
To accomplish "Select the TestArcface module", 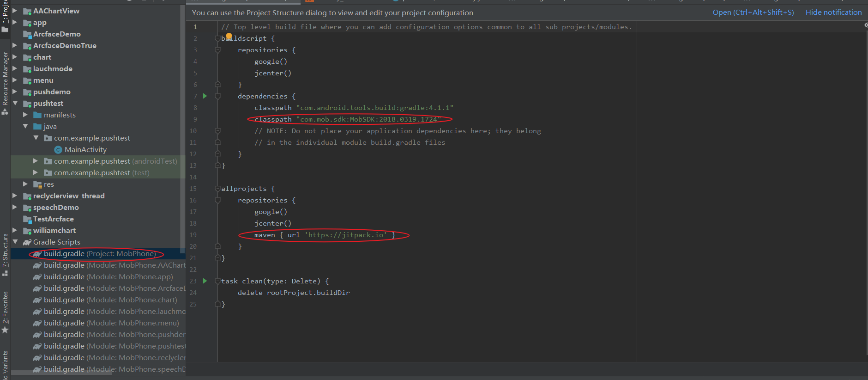I will (x=54, y=219).
